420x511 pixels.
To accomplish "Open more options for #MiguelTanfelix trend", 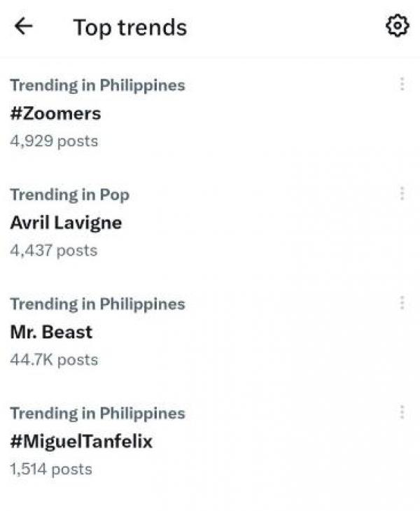I will (x=402, y=412).
